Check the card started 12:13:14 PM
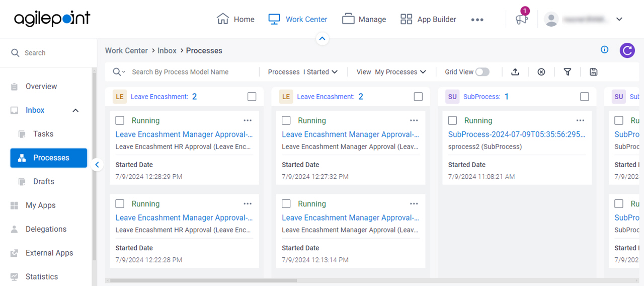 (x=286, y=203)
